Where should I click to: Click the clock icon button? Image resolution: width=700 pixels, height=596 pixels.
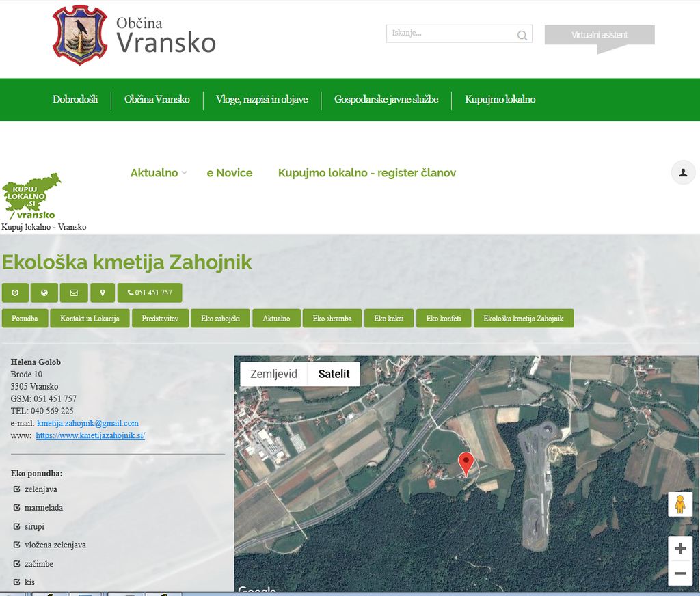[x=15, y=293]
